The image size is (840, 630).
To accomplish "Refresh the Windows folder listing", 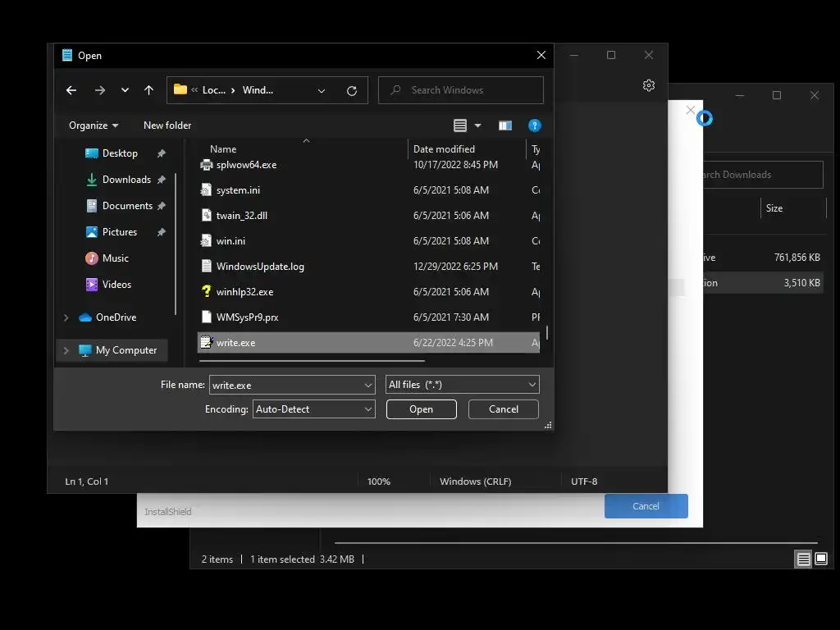I will tap(352, 91).
